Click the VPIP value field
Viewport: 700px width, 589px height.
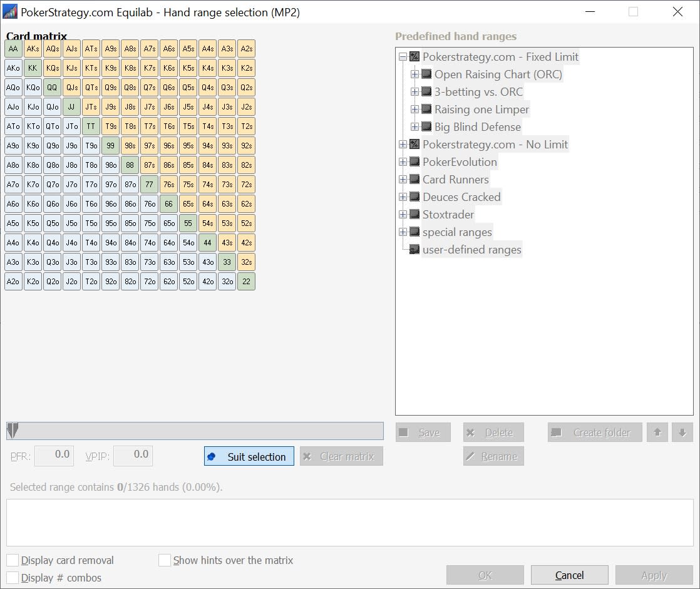[133, 456]
